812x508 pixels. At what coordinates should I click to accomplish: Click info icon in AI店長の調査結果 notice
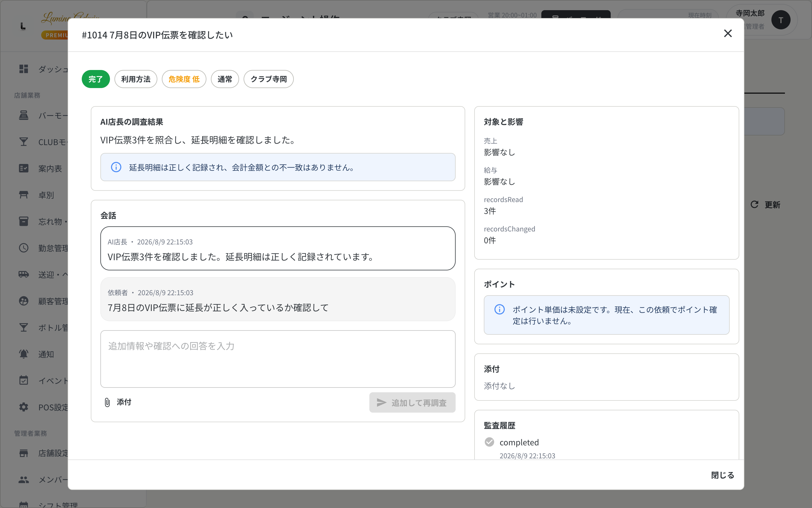tap(116, 167)
